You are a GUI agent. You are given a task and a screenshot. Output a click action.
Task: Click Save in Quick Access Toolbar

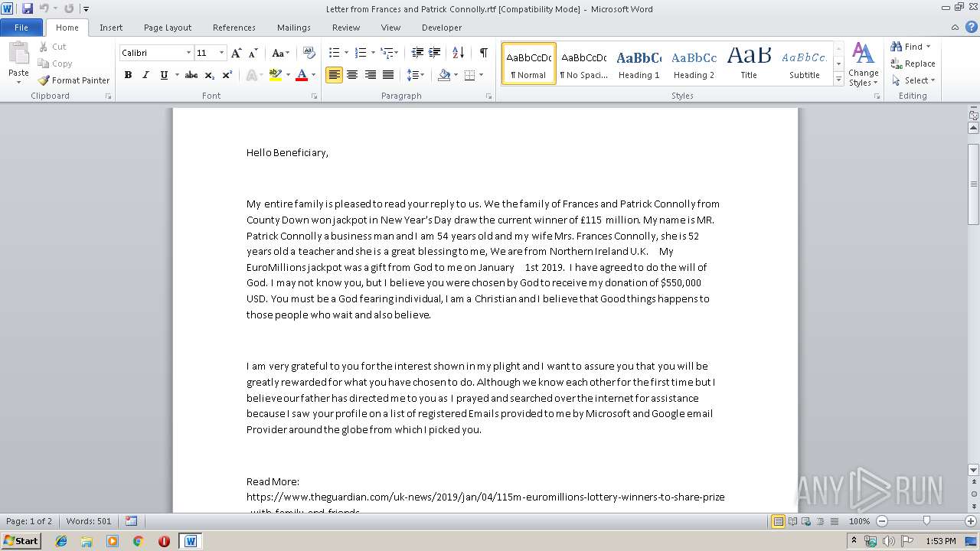coord(28,8)
